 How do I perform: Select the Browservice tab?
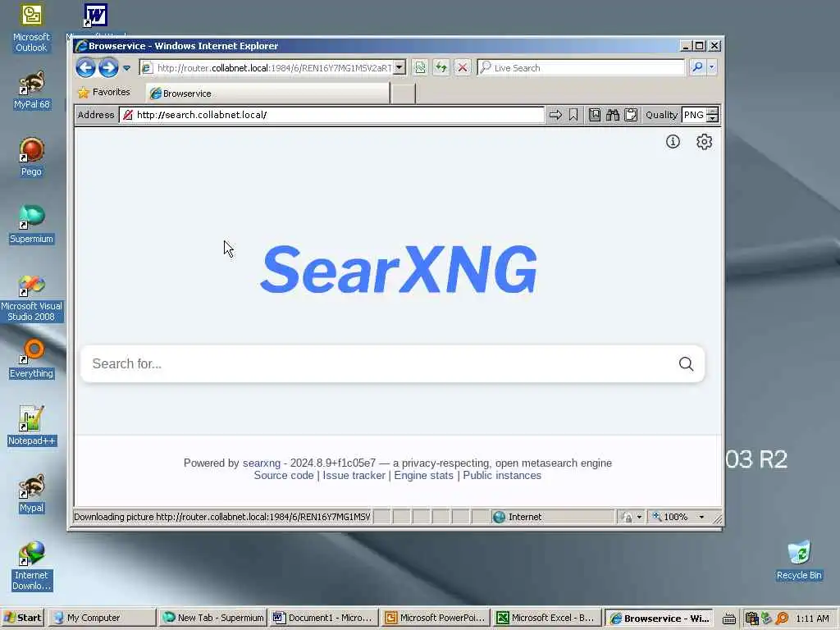click(268, 94)
